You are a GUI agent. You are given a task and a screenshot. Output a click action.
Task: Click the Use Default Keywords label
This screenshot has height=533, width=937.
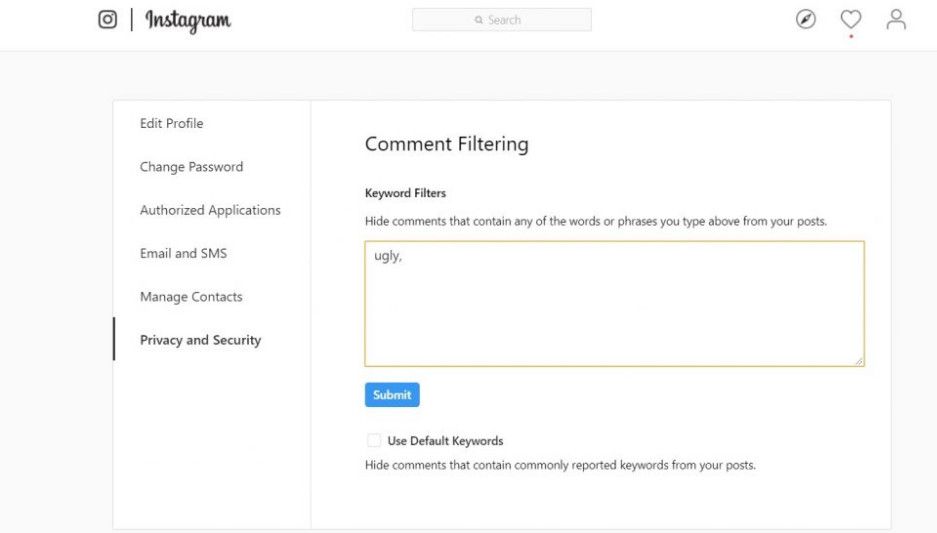coord(445,440)
